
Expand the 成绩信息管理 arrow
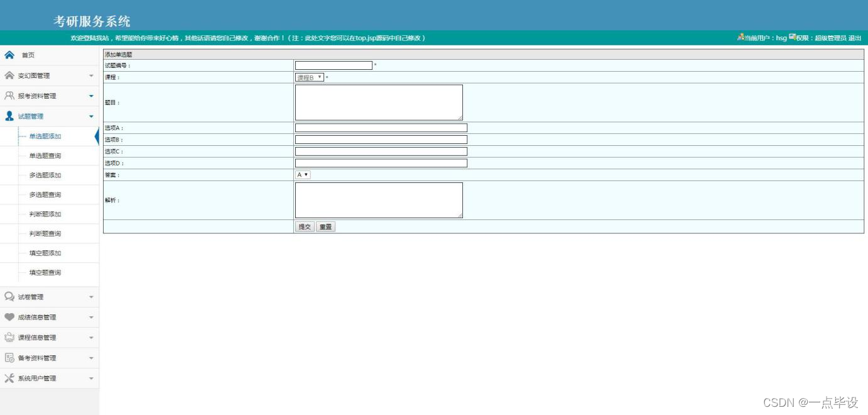[x=91, y=318]
